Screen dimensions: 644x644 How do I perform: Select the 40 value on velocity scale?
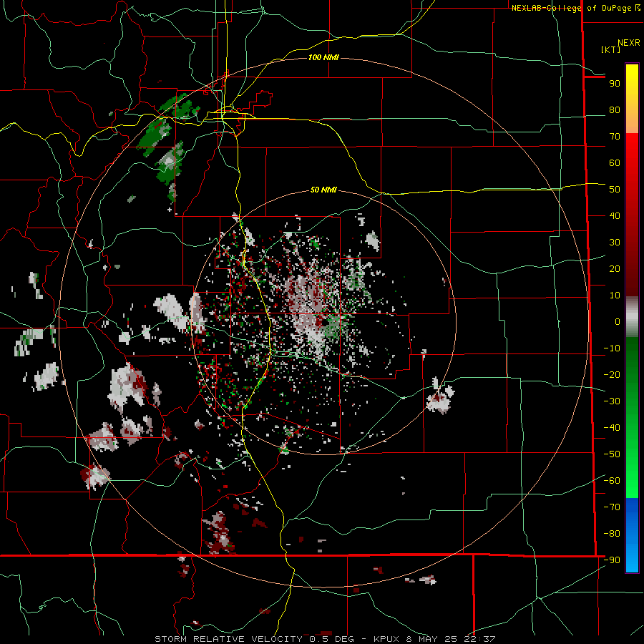pyautogui.click(x=615, y=216)
